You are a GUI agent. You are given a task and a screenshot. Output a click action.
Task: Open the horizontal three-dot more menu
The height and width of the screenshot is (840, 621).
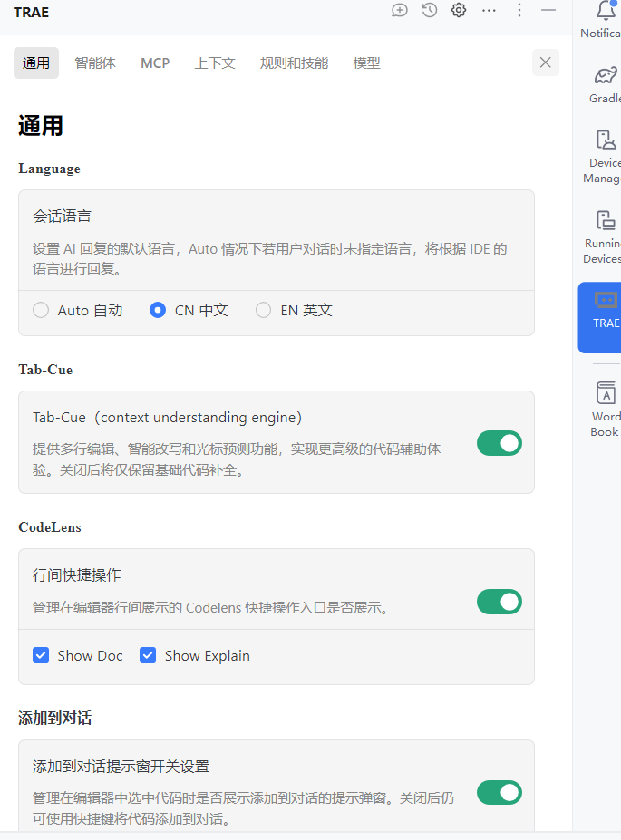click(x=489, y=10)
